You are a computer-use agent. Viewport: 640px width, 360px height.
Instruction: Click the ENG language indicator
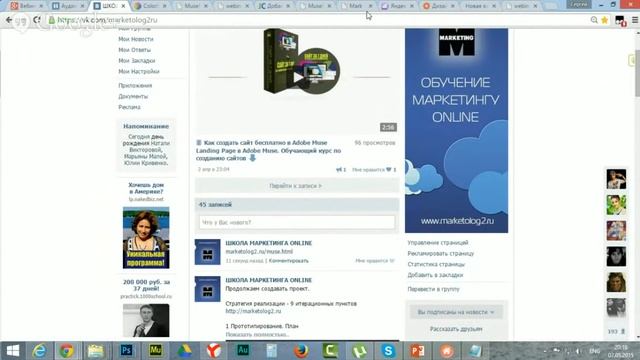tap(595, 351)
